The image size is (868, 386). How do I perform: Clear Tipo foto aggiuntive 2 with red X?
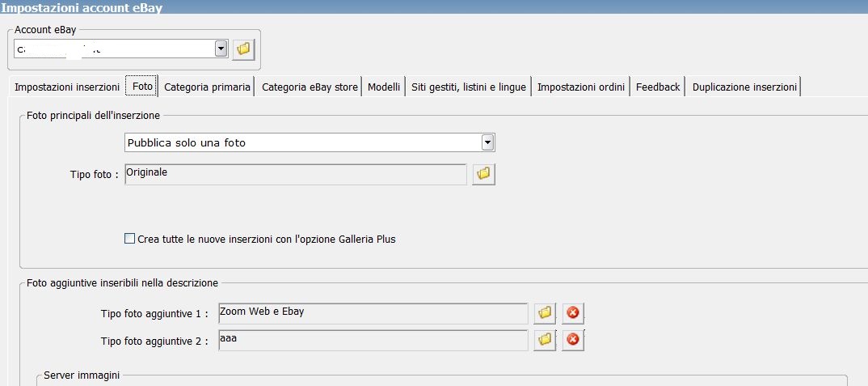click(x=574, y=341)
